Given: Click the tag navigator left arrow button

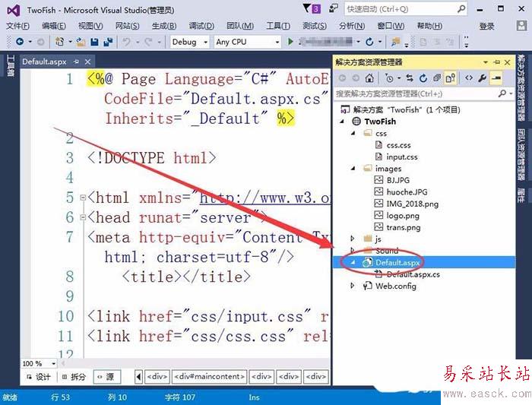Looking at the screenshot, I should pyautogui.click(x=138, y=377).
